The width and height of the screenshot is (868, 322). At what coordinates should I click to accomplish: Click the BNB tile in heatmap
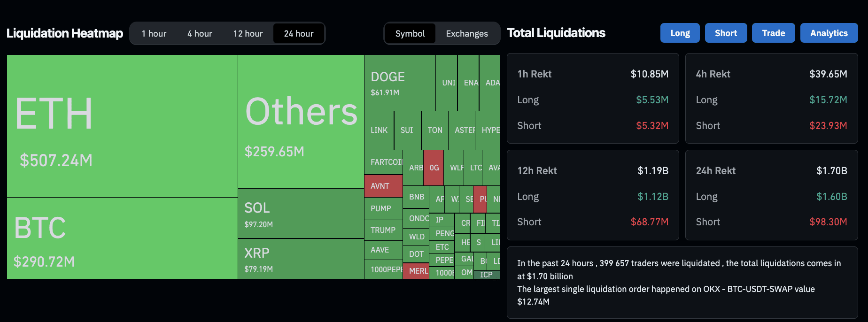coord(416,197)
